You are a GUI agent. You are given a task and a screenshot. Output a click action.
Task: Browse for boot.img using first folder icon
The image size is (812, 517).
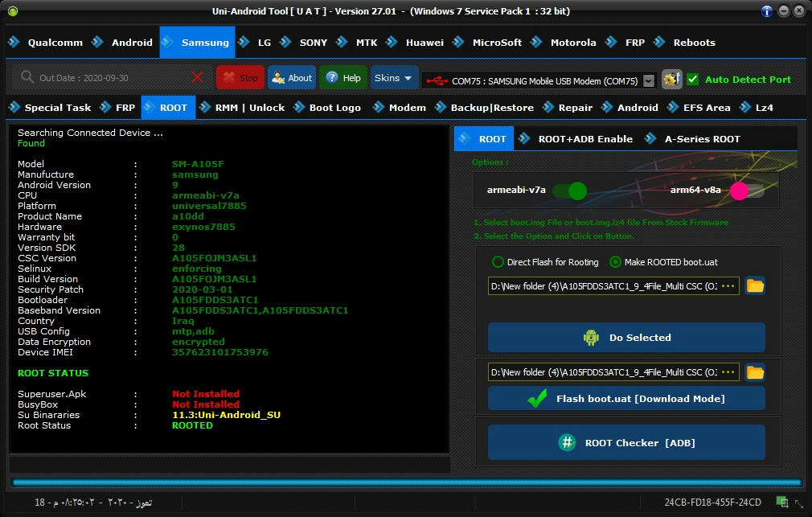[755, 286]
